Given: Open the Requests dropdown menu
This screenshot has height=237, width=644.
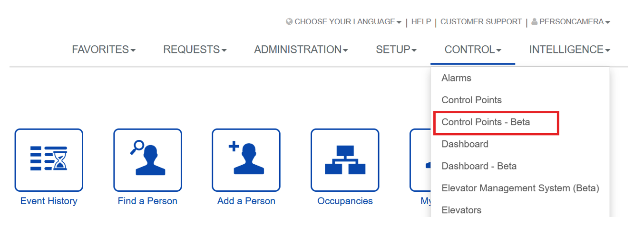Looking at the screenshot, I should (x=195, y=49).
